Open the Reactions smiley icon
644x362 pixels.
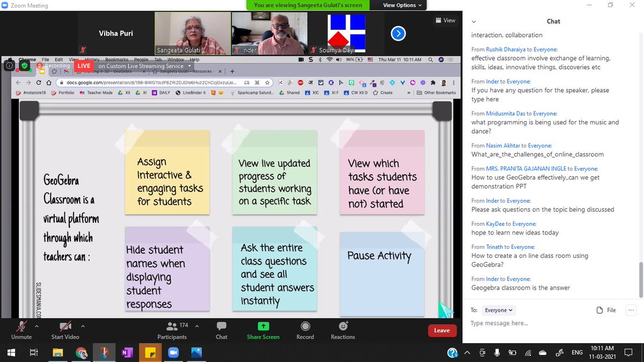[x=343, y=326]
